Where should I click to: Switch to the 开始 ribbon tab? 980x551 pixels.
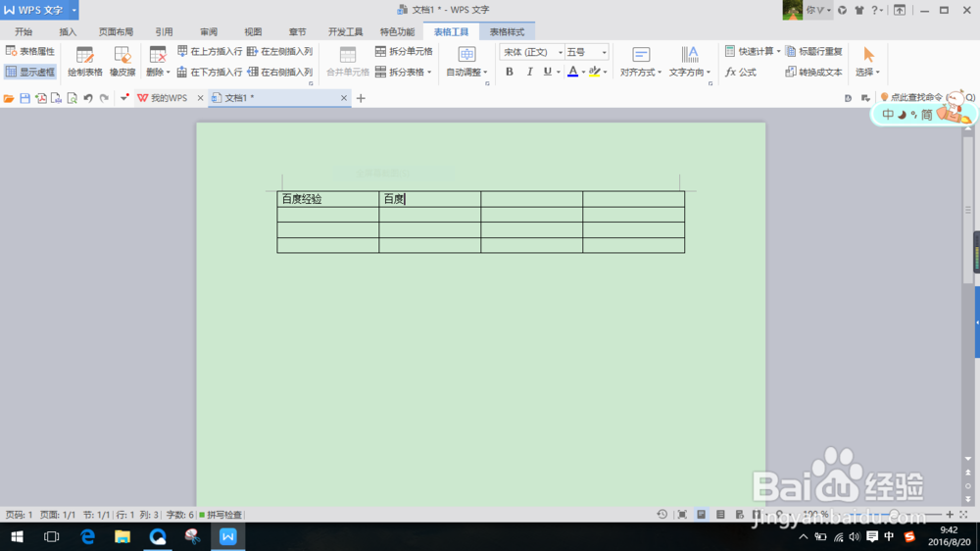coord(24,32)
